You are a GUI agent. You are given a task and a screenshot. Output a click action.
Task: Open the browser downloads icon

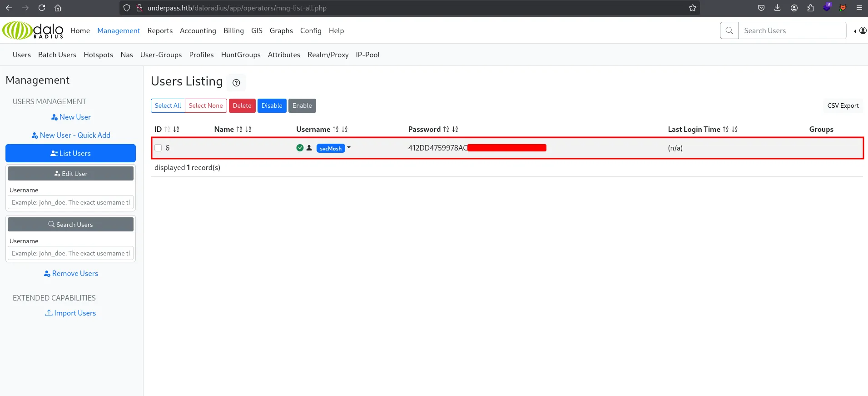778,8
